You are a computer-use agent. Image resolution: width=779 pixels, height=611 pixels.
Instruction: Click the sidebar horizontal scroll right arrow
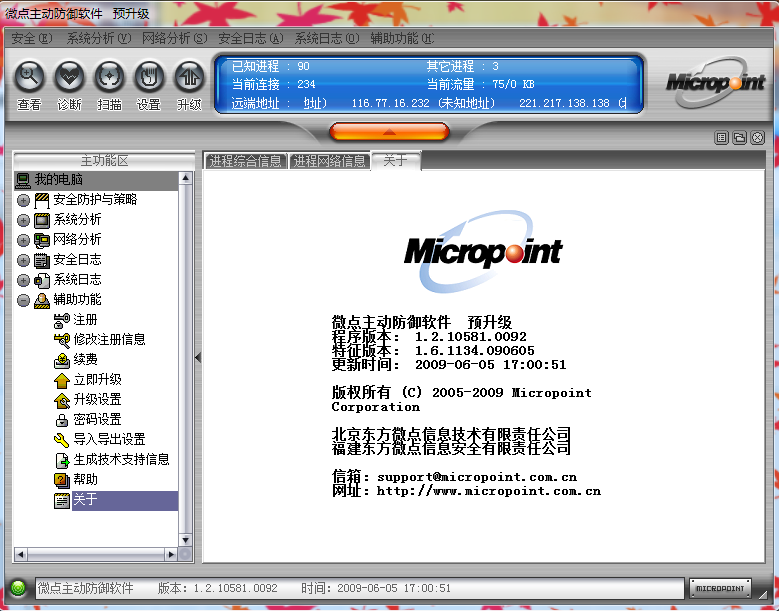coord(171,554)
